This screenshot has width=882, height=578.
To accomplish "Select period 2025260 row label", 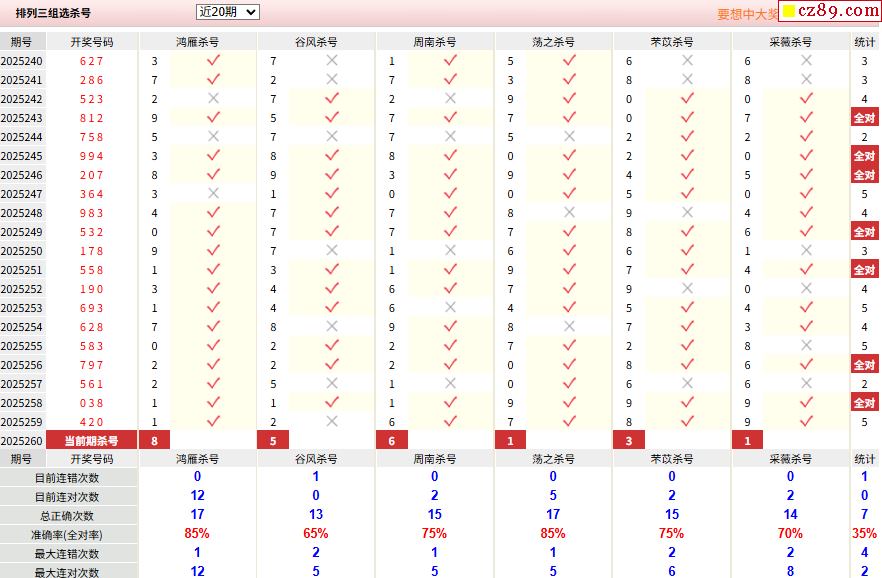I will [x=21, y=441].
